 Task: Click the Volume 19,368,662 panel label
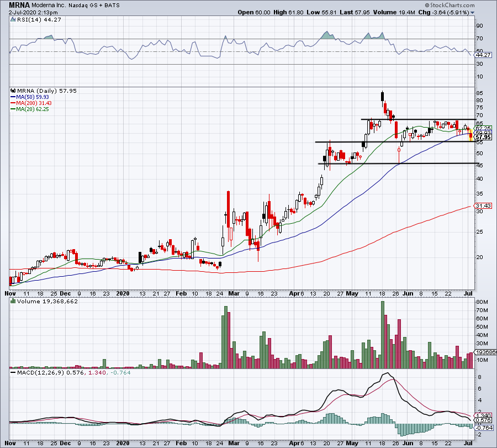tap(47, 301)
